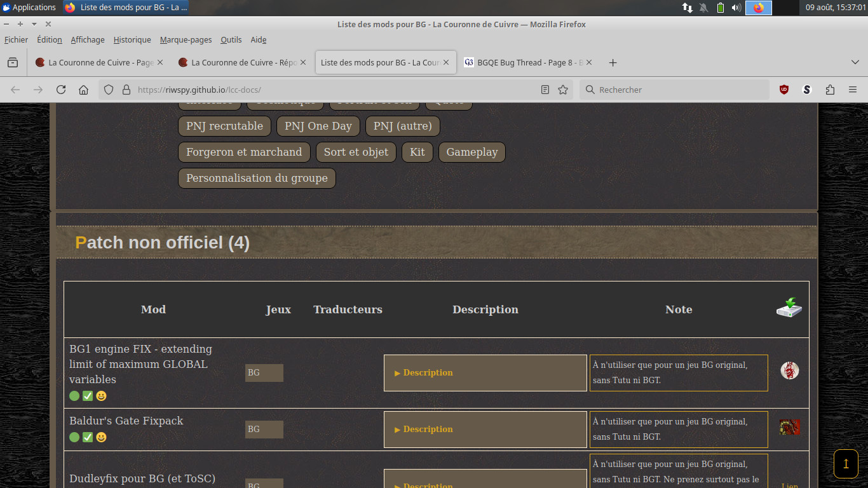The height and width of the screenshot is (488, 868).
Task: Open the Fichier menu
Action: pos(16,39)
